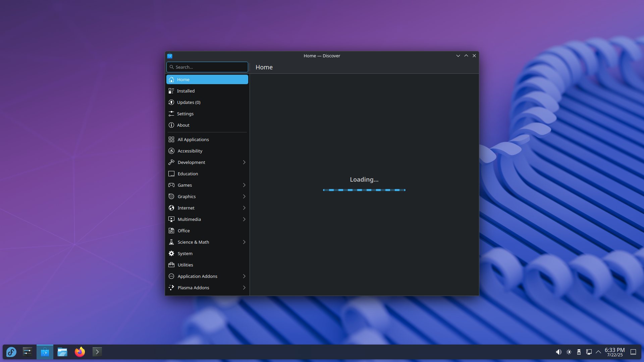The width and height of the screenshot is (644, 362).
Task: Open the network tray icon
Action: 589,352
